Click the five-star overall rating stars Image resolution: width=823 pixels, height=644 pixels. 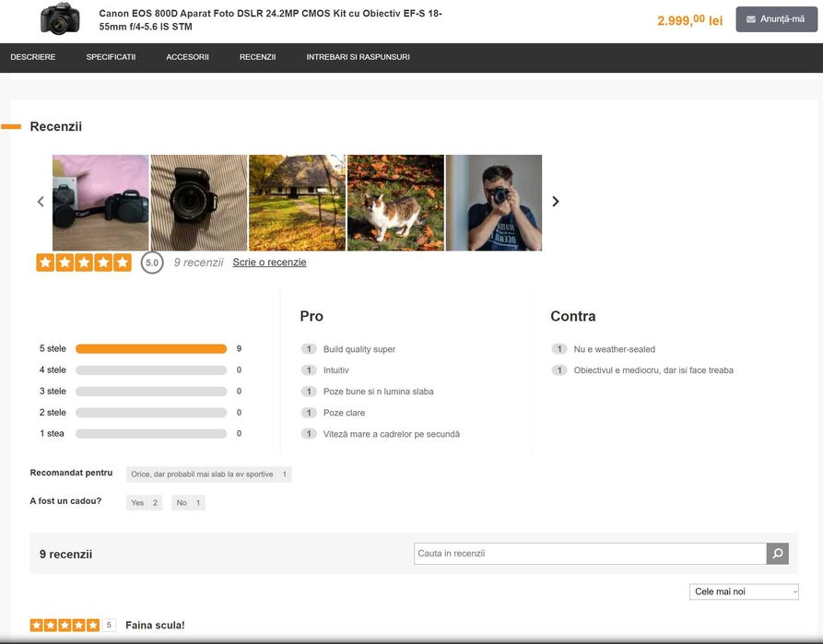point(84,263)
